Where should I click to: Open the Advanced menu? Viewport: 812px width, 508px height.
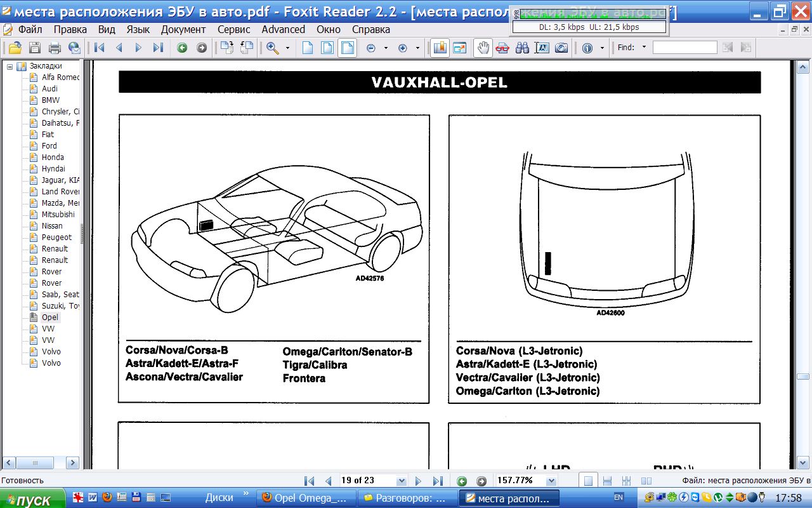pyautogui.click(x=283, y=29)
